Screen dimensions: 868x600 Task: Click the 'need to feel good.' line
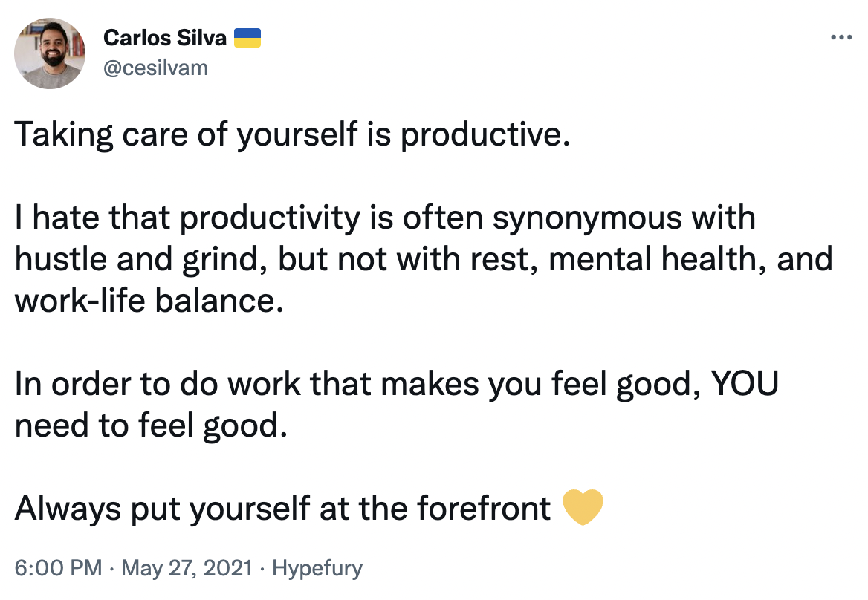[151, 425]
